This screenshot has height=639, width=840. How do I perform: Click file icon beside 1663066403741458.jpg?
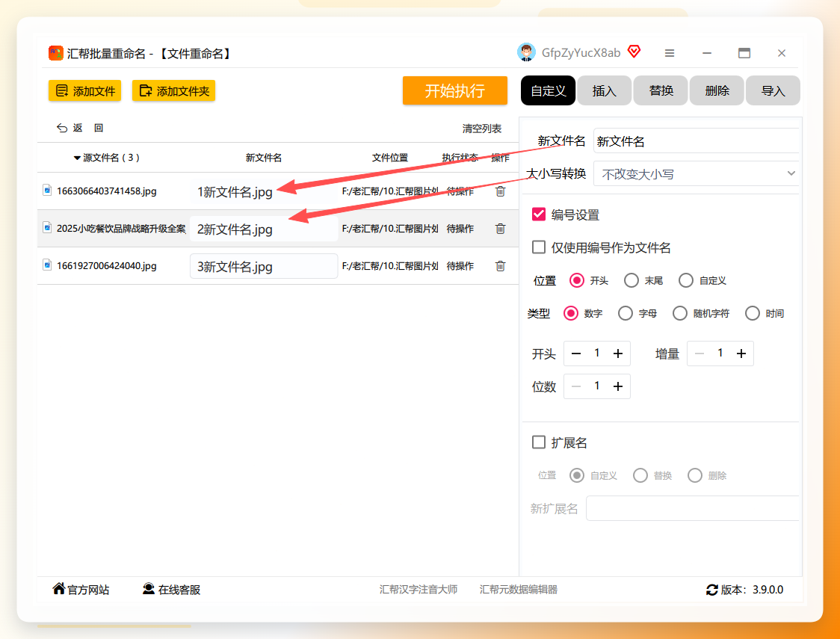pos(47,190)
